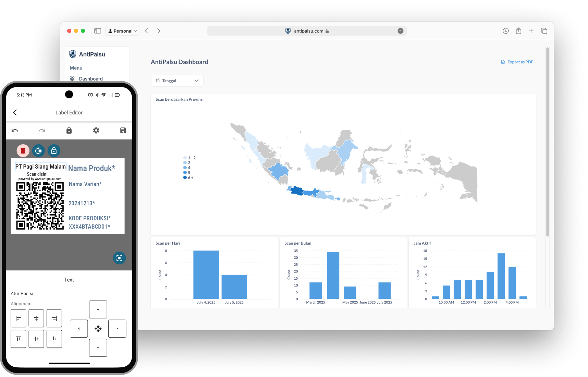Viewport: 588px width, 377px height.
Task: Toggle the element unlock circle button
Action: click(x=54, y=151)
